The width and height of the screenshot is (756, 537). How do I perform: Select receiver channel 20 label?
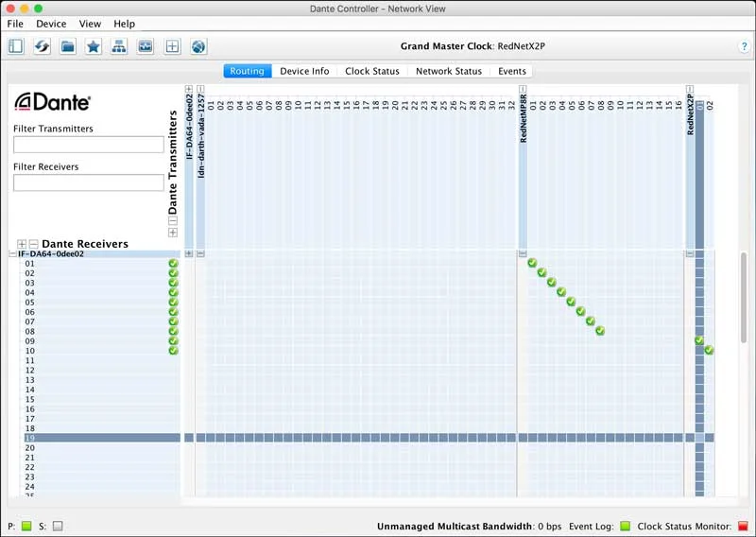(30, 448)
